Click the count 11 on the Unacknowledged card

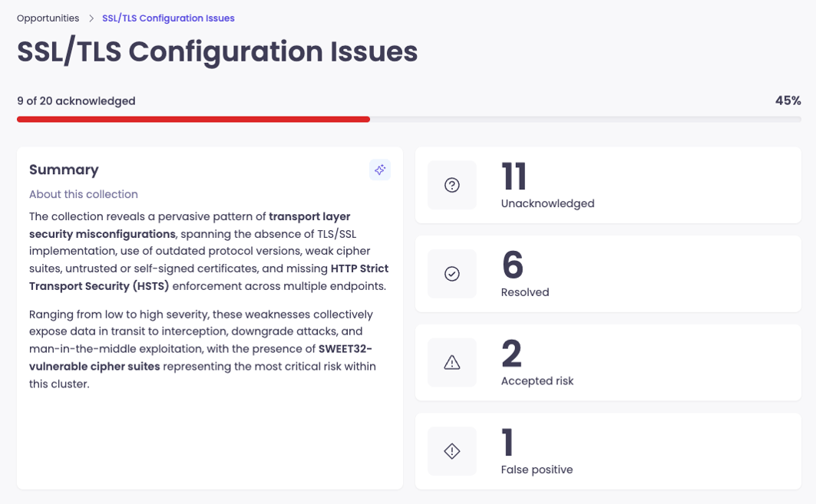(x=513, y=177)
